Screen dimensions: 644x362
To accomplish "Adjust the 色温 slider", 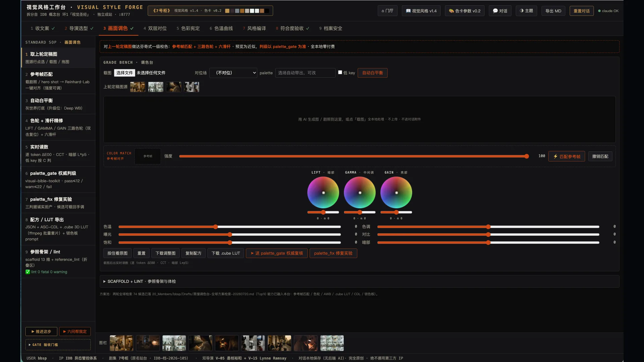I will [230, 227].
